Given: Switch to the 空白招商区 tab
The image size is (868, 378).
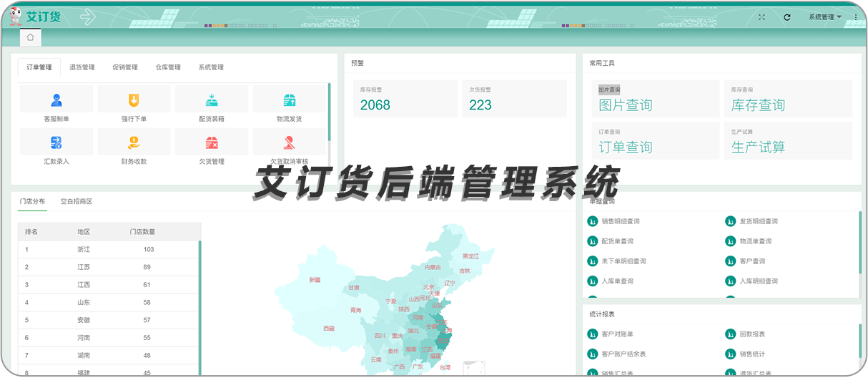Looking at the screenshot, I should 77,202.
